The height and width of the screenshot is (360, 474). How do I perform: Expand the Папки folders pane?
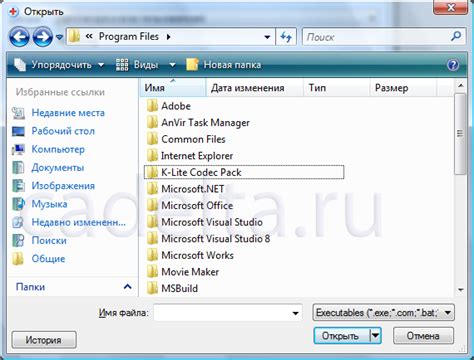[x=127, y=287]
